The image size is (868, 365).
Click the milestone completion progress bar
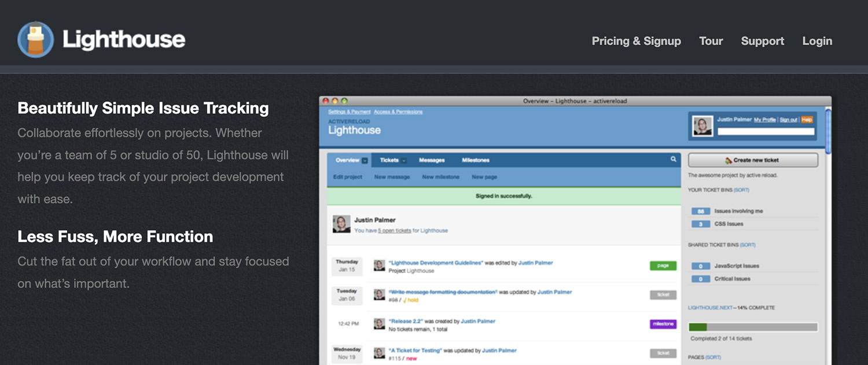[753, 327]
